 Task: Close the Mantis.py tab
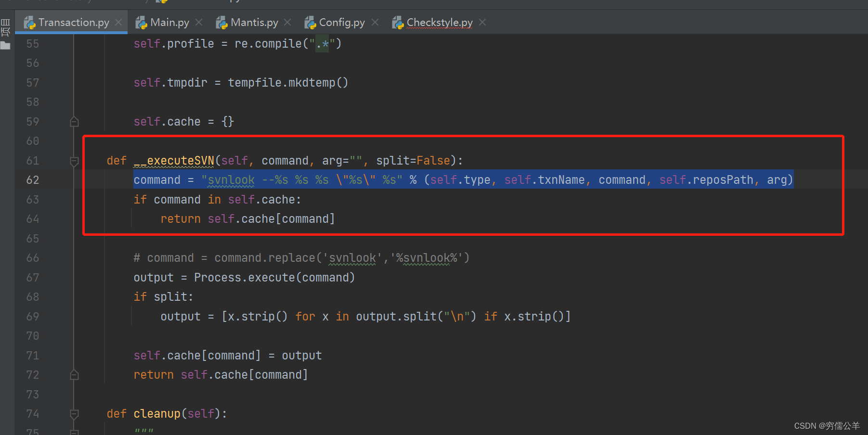[x=287, y=23]
